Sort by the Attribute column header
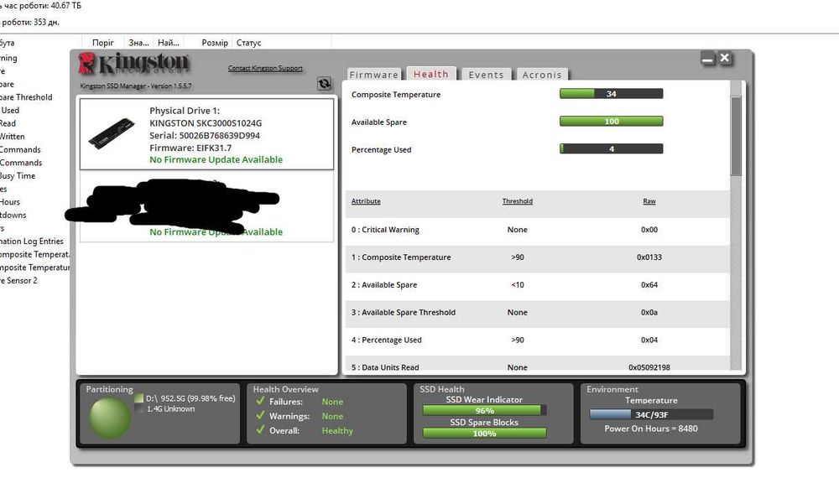This screenshot has width=839, height=504. click(366, 201)
